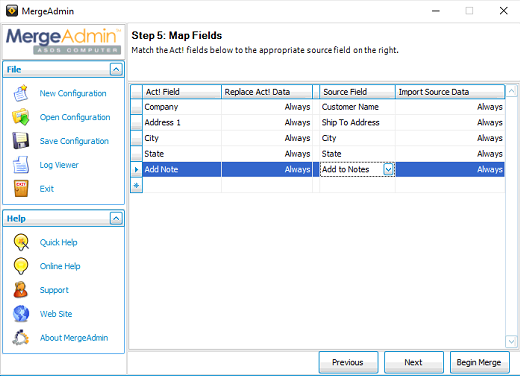Select the Exit link
520x376 pixels.
(47, 189)
